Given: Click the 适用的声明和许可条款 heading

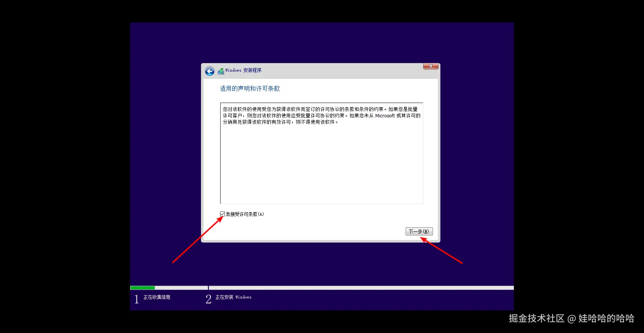Looking at the screenshot, I should 250,88.
